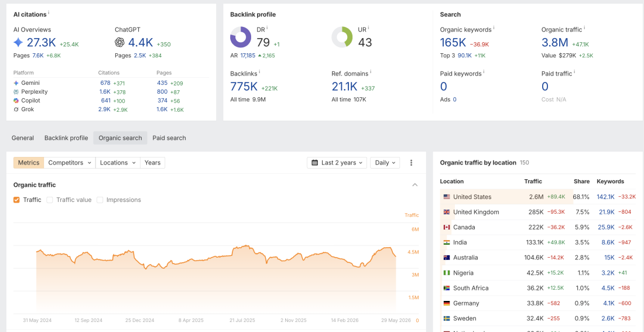The width and height of the screenshot is (644, 332).
Task: Click the UR green donut chart
Action: [342, 37]
